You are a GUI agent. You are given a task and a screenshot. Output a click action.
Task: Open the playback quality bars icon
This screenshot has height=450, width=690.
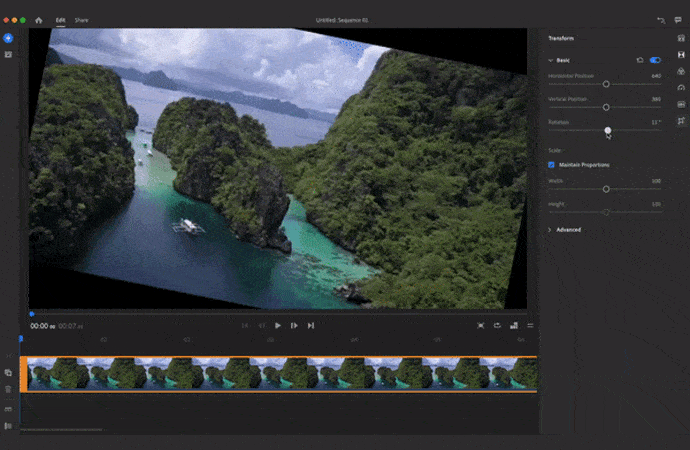pyautogui.click(x=514, y=326)
